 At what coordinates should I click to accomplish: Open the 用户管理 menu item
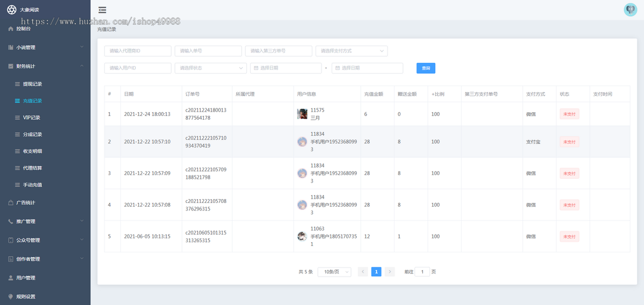pyautogui.click(x=45, y=278)
